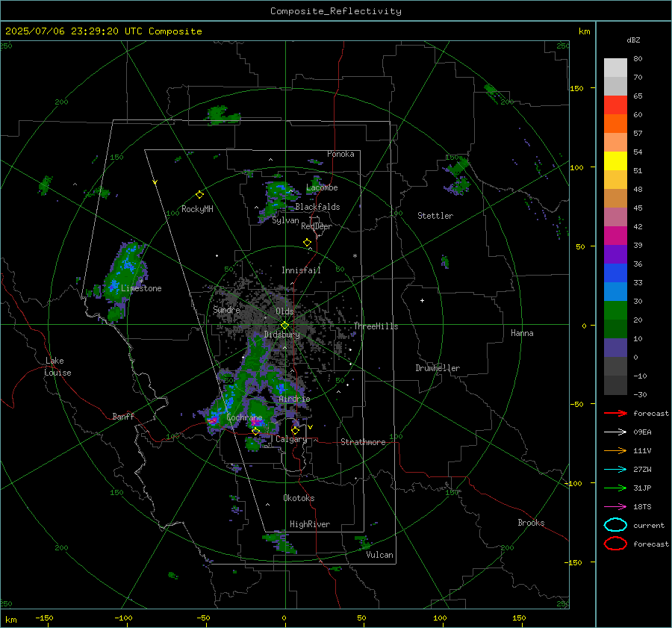The image size is (672, 628).
Task: Click the Vulcan city label
Action: (x=379, y=555)
